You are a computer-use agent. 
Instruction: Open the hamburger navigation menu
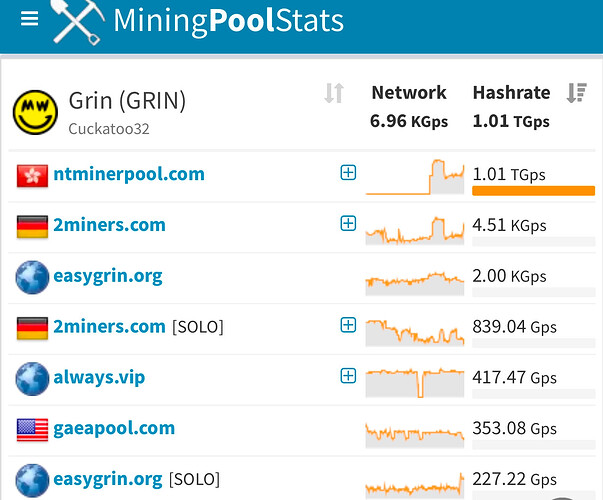[x=30, y=18]
